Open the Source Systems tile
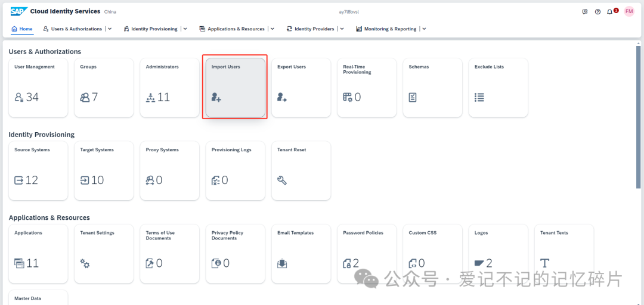Screen dimensions: 644x305 coord(38,171)
